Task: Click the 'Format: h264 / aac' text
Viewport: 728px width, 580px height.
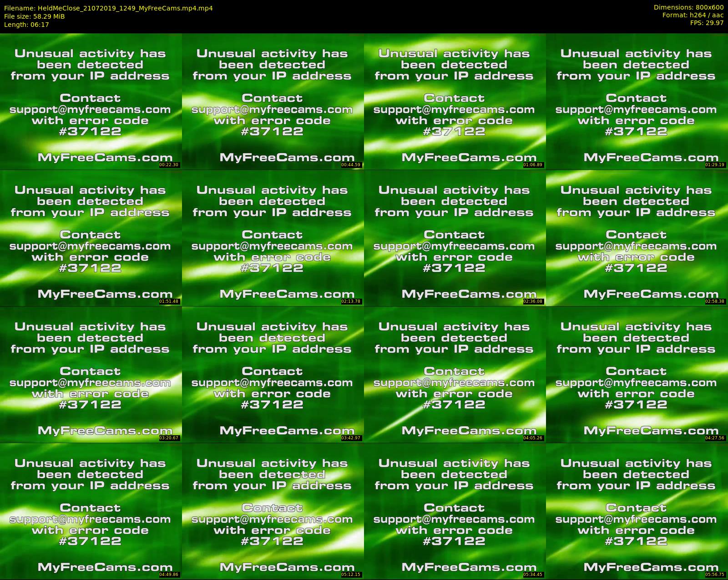Action: (x=693, y=15)
